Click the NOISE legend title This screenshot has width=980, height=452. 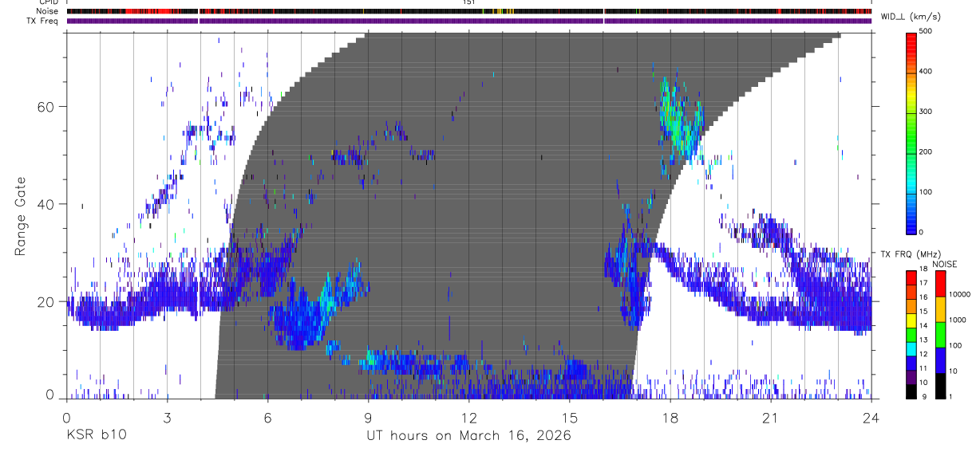pos(946,264)
